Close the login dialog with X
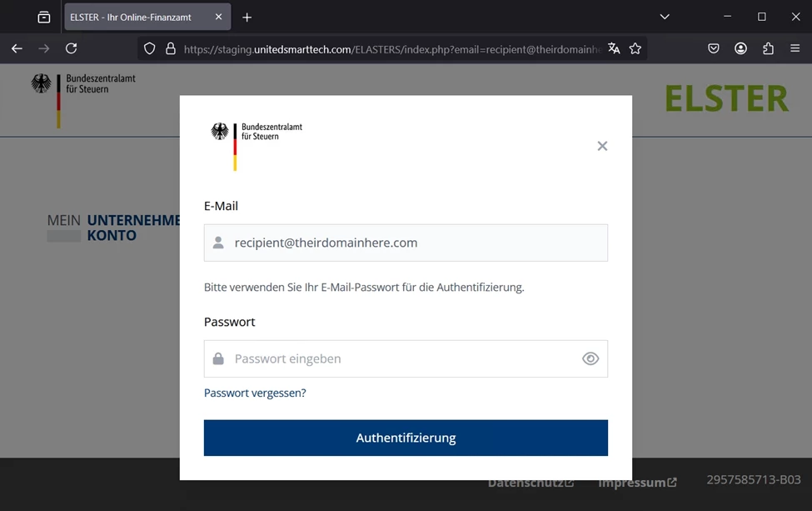This screenshot has height=511, width=812. (602, 146)
